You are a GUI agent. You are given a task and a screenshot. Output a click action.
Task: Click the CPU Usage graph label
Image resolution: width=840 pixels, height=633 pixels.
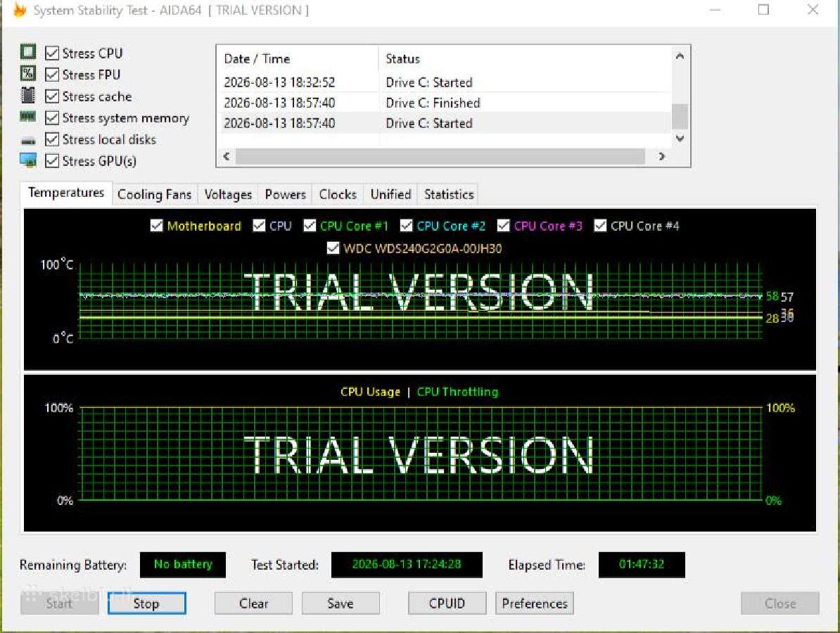(x=370, y=392)
